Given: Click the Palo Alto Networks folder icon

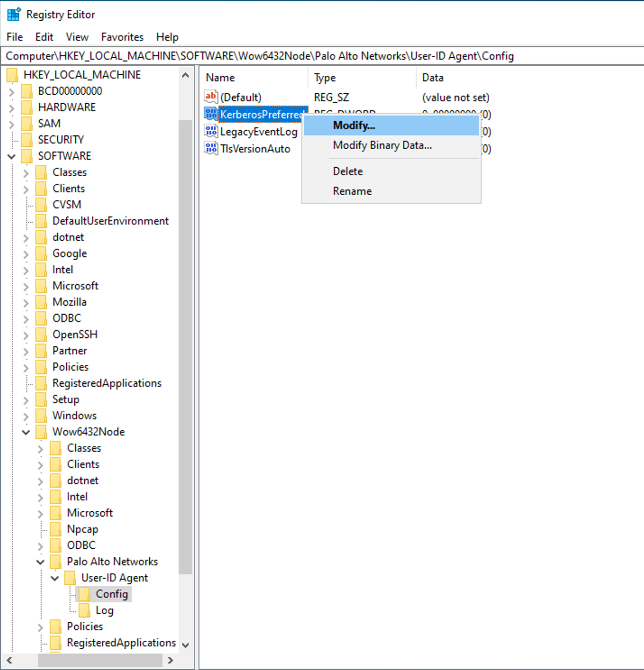Looking at the screenshot, I should coord(55,561).
